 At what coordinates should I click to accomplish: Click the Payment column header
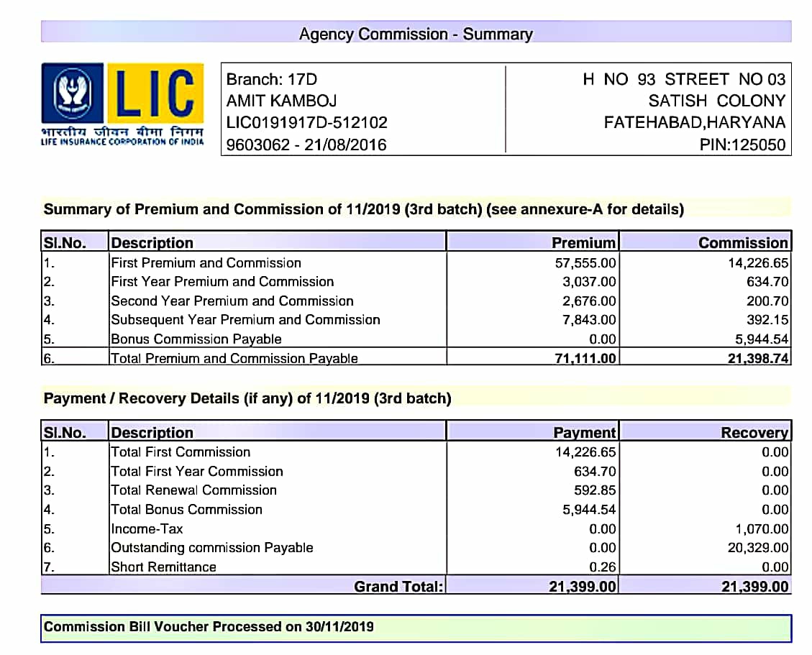click(x=584, y=432)
